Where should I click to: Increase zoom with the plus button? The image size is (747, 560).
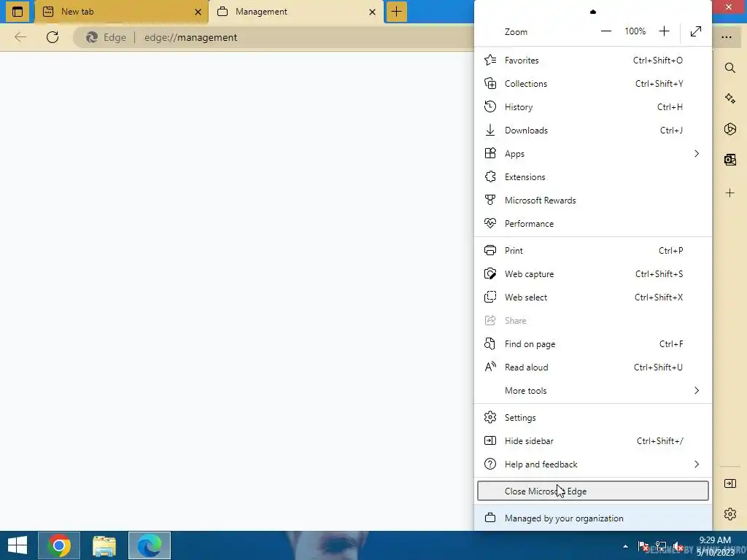664,31
